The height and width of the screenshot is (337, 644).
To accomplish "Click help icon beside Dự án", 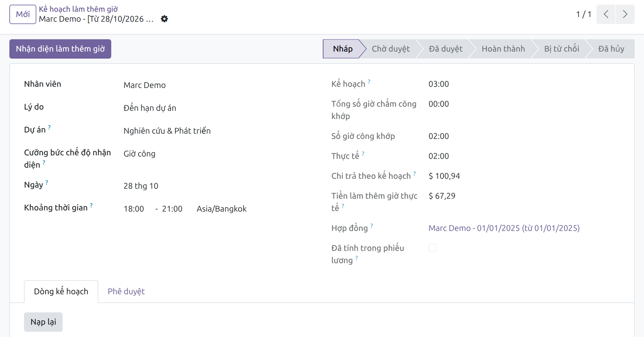I will pyautogui.click(x=49, y=127).
